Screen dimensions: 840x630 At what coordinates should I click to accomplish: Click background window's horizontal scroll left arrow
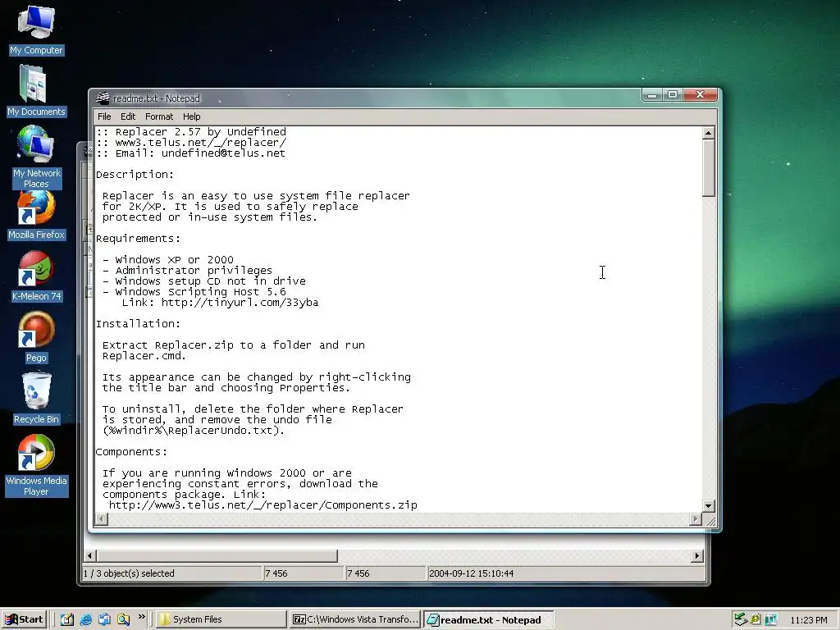coord(90,556)
